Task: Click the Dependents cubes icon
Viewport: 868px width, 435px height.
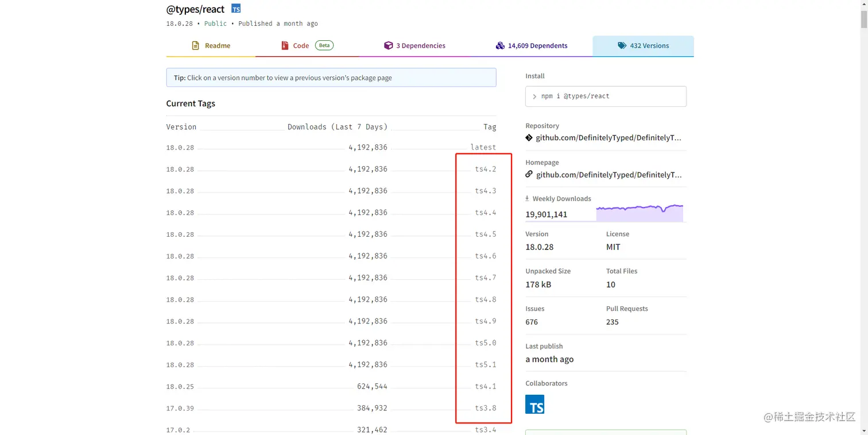Action: click(x=500, y=45)
